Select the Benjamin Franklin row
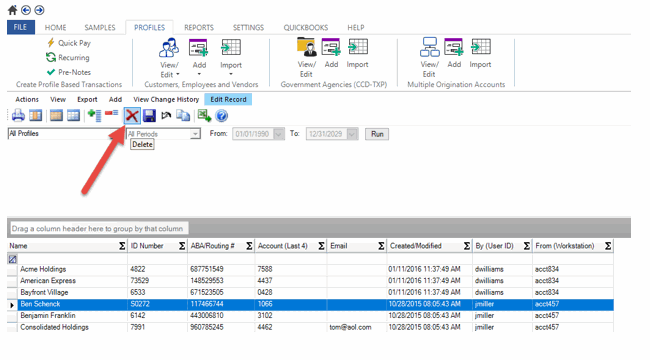Viewport: 650px width, 360px height. (x=310, y=316)
